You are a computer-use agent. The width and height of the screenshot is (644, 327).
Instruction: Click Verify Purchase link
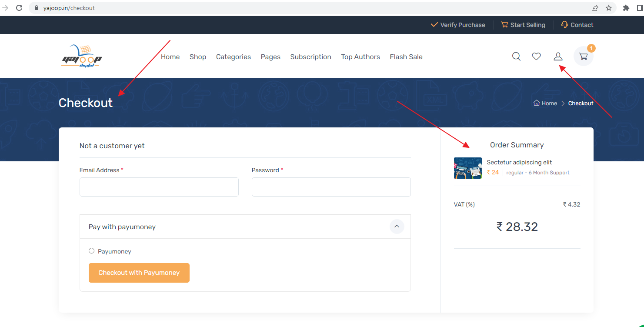(x=458, y=25)
